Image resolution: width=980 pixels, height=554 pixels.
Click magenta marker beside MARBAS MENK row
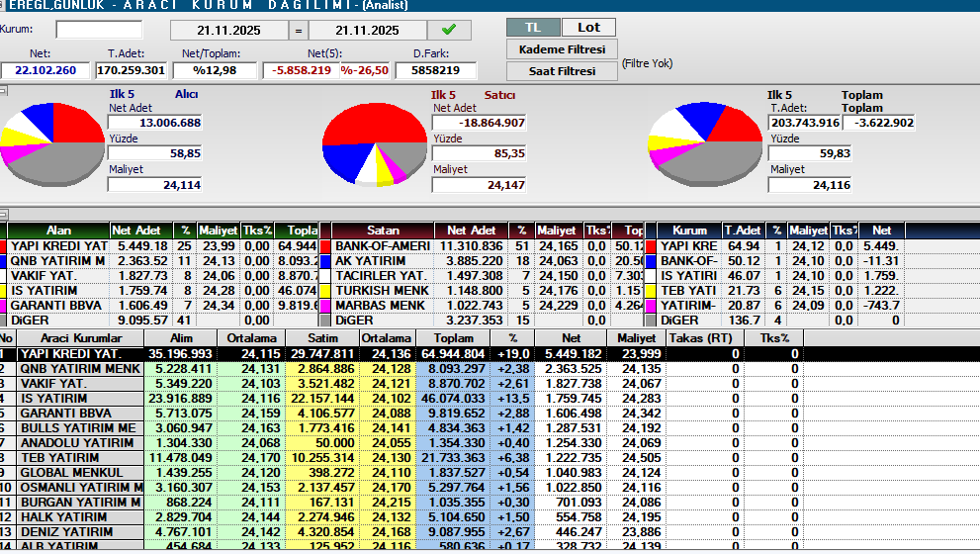coord(325,306)
